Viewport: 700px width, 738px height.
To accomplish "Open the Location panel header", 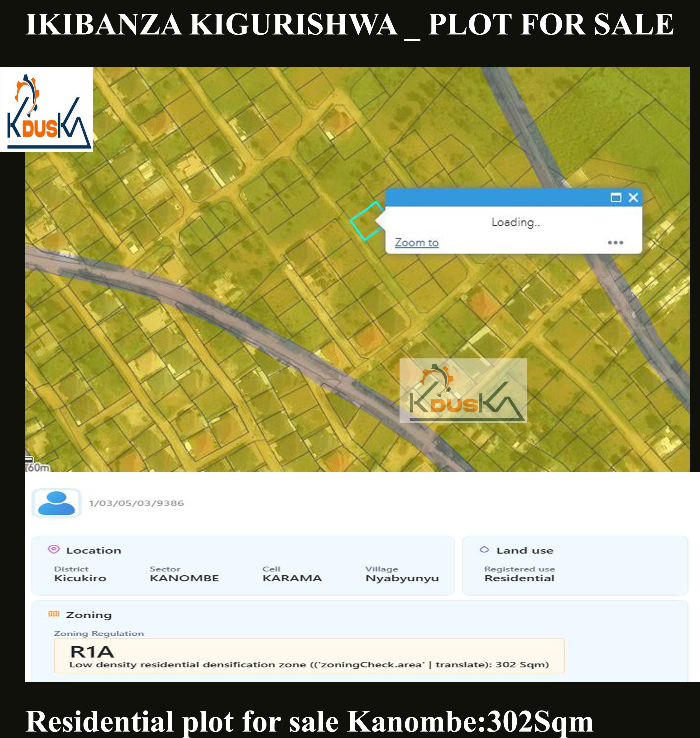I will 94,550.
